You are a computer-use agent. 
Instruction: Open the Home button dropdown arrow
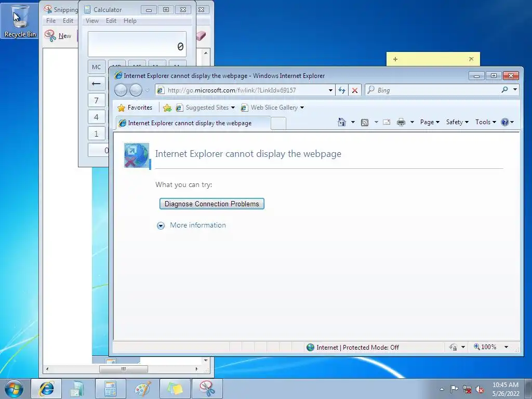(353, 122)
